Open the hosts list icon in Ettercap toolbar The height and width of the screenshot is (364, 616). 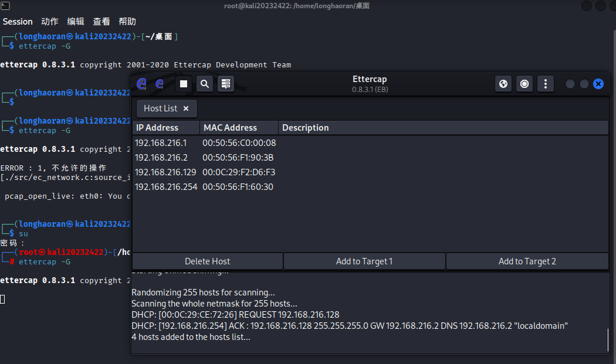coord(226,84)
